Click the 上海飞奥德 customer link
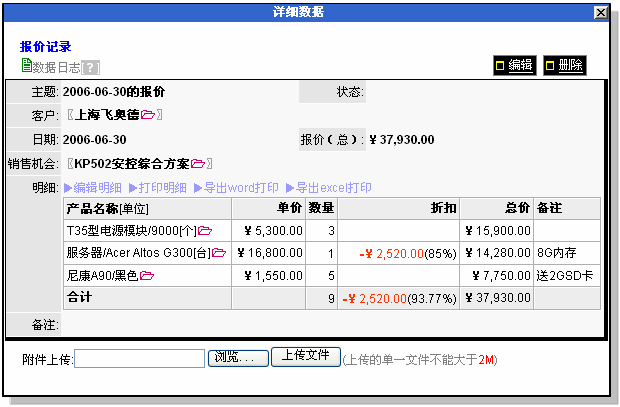This screenshot has width=620, height=407. [107, 116]
